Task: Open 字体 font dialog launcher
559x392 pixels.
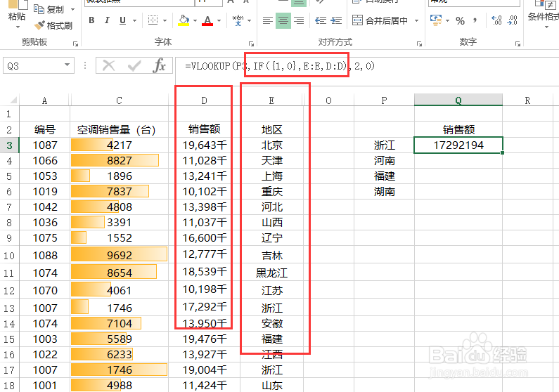Action: click(251, 44)
